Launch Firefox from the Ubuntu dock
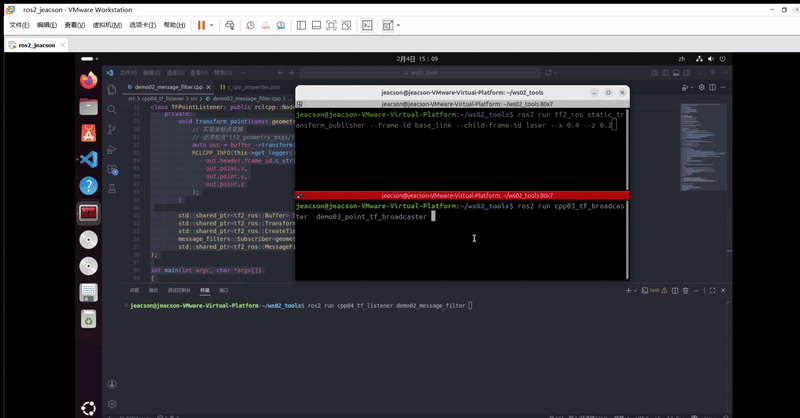 [x=88, y=80]
